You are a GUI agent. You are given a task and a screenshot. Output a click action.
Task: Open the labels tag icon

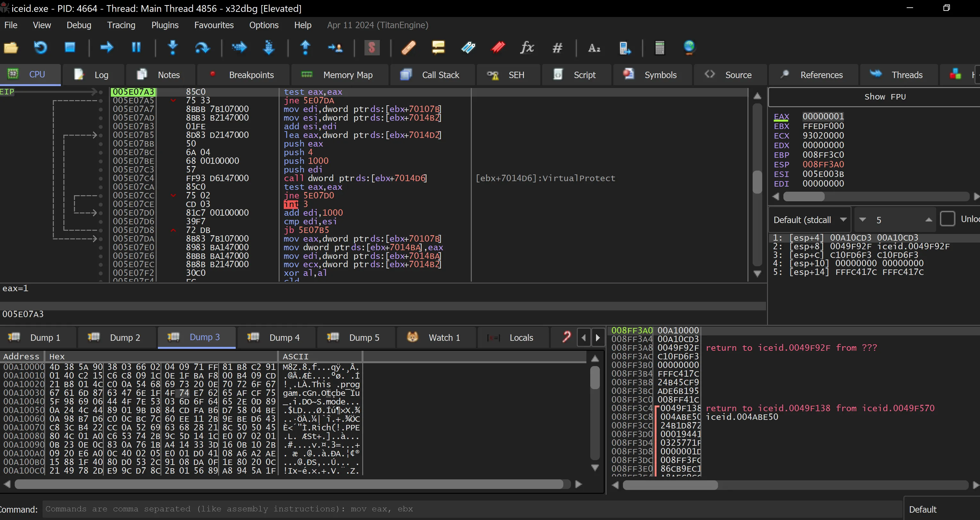468,47
